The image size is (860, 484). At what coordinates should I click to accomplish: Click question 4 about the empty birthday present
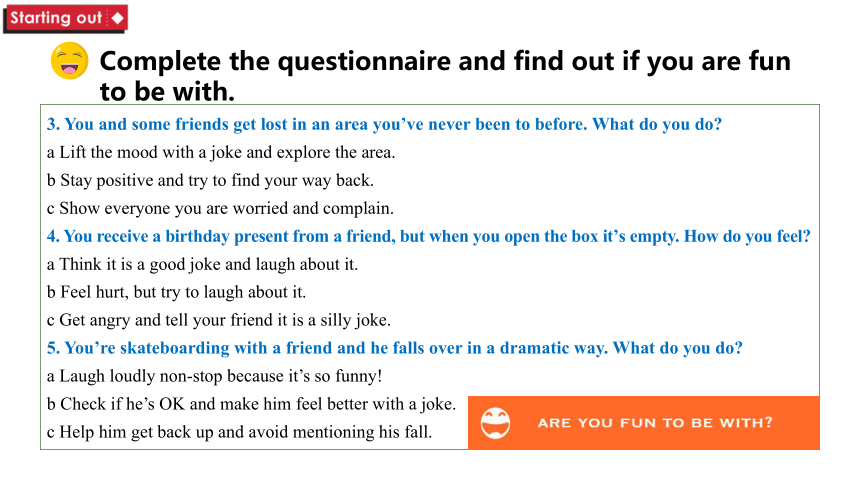tap(428, 236)
